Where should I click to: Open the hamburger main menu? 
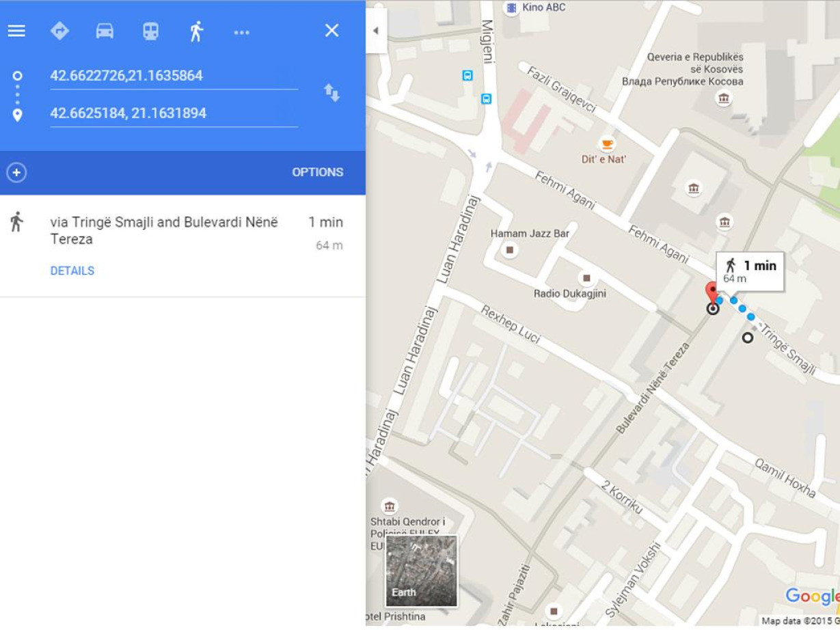[x=16, y=31]
